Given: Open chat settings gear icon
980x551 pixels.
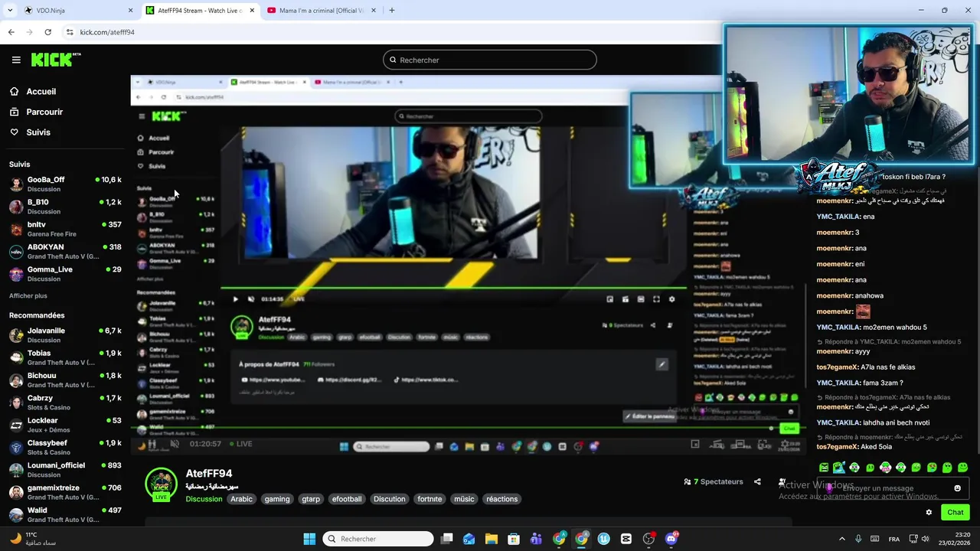Looking at the screenshot, I should (929, 512).
